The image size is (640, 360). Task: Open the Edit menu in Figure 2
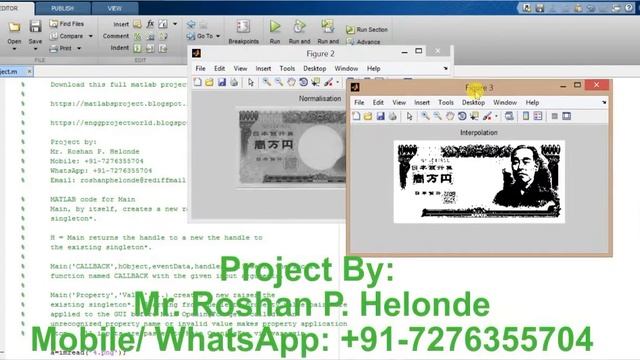click(220, 69)
